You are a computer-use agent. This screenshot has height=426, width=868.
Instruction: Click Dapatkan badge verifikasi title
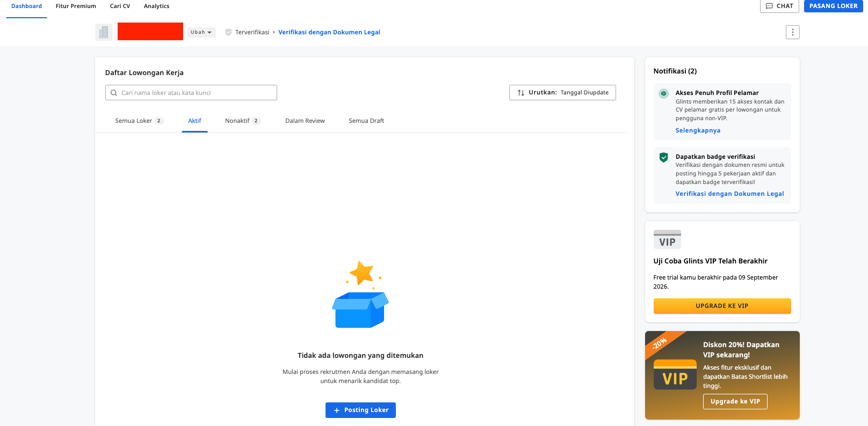coord(715,157)
